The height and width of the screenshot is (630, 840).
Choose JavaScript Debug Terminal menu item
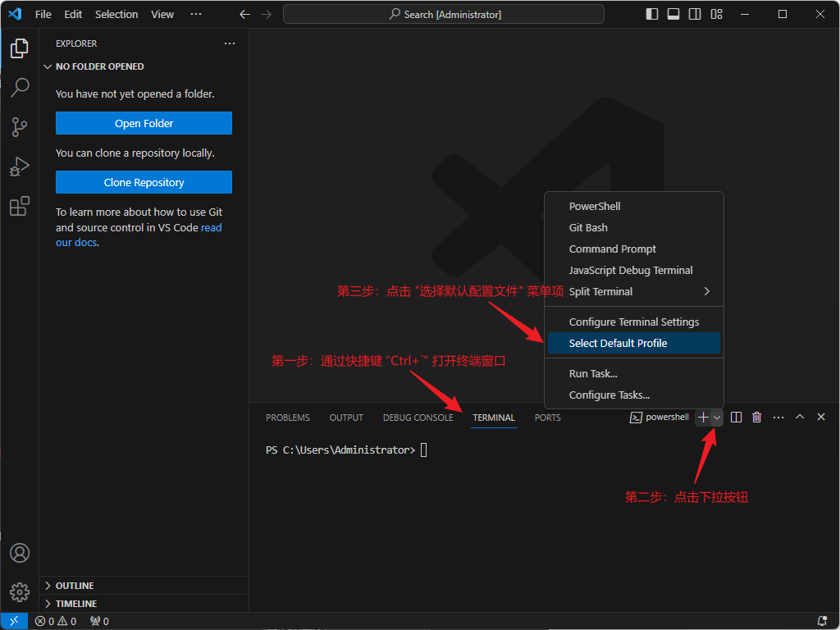pos(634,270)
